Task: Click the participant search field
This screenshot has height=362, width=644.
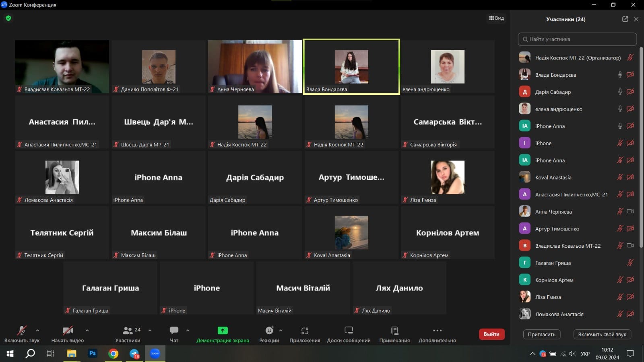Action: coord(577,39)
